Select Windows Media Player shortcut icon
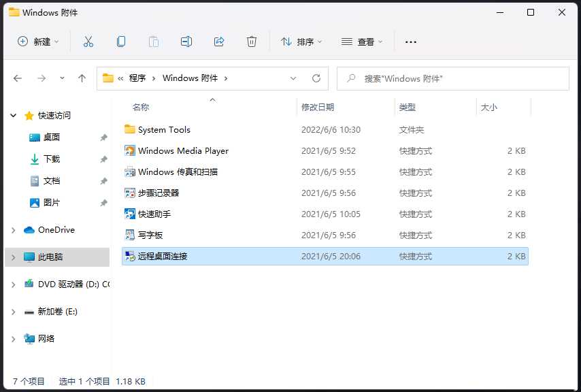This screenshot has height=392, width=581. 130,150
